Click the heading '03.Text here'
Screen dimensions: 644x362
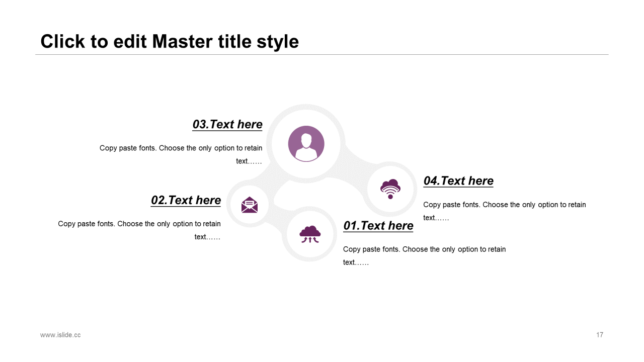coord(227,124)
